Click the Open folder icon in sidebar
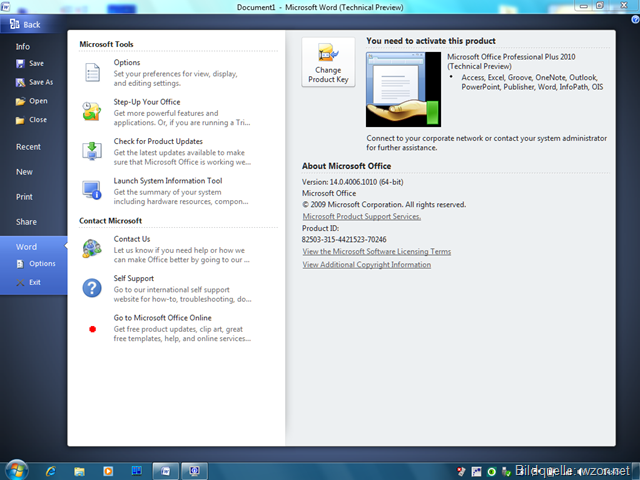The image size is (640, 480). [x=21, y=101]
